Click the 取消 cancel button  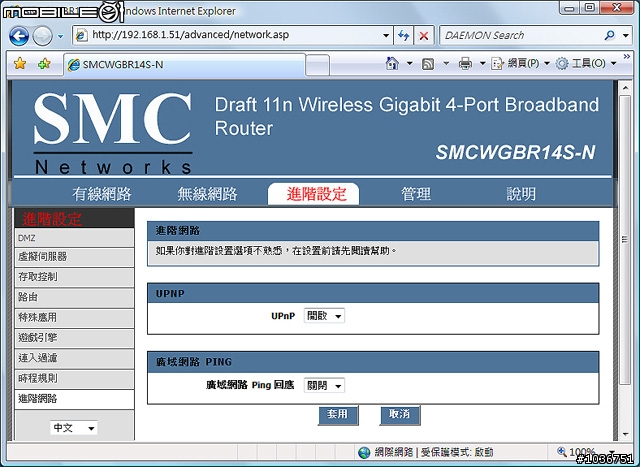[400, 415]
